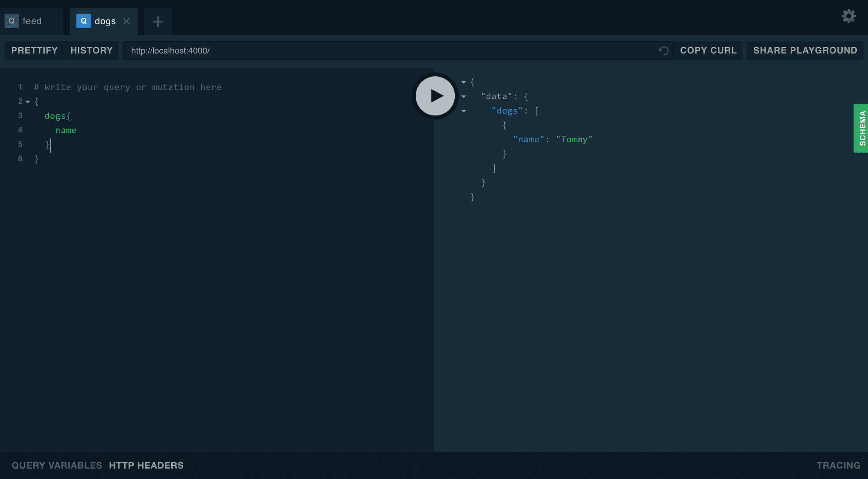
Task: Copy the query as CURL
Action: point(708,50)
